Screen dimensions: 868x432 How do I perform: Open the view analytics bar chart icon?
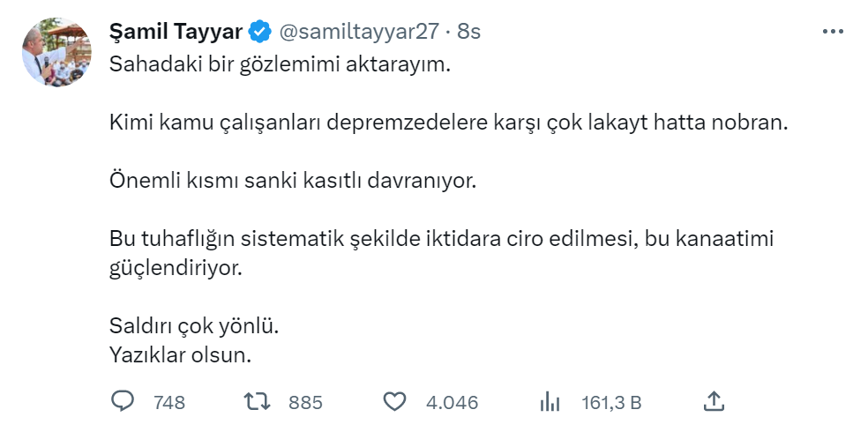[x=550, y=402]
